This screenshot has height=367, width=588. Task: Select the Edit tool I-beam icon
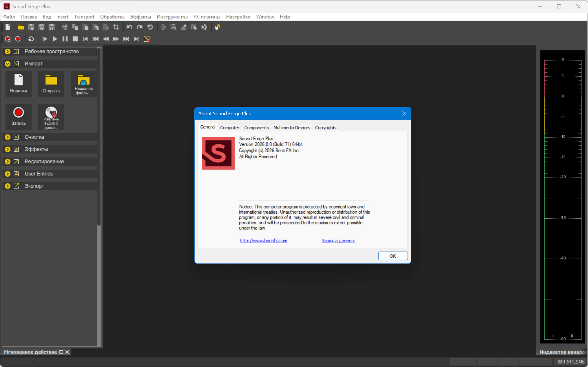pos(163,27)
